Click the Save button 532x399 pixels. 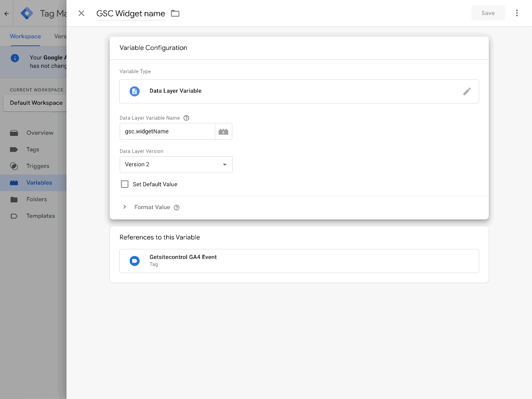[x=488, y=13]
